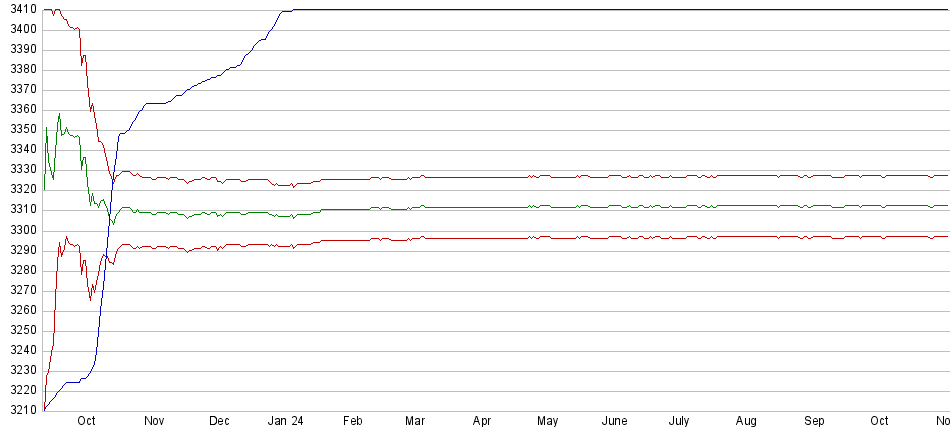Click the 3300 y-axis label
Screen dimensions: 950x435
point(19,230)
